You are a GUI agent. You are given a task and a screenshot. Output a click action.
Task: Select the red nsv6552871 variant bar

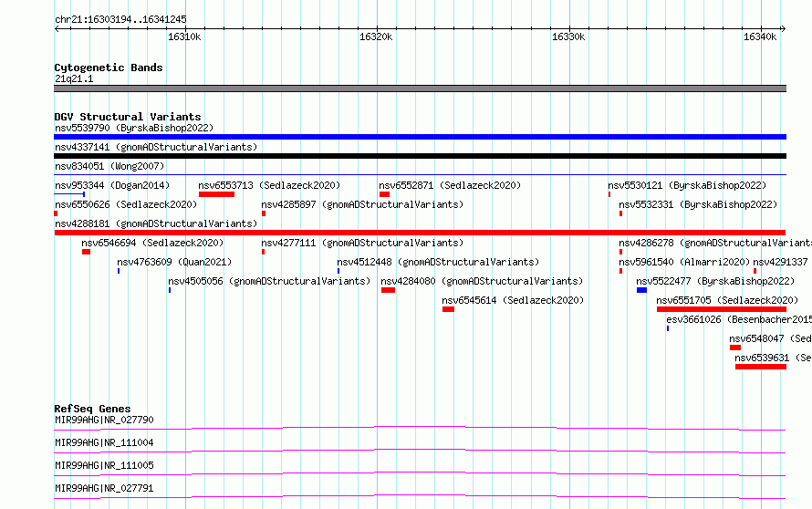point(384,194)
